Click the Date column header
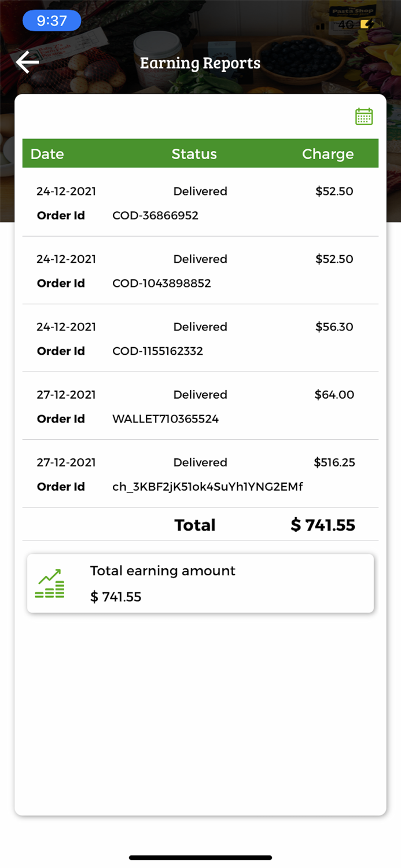 click(47, 153)
